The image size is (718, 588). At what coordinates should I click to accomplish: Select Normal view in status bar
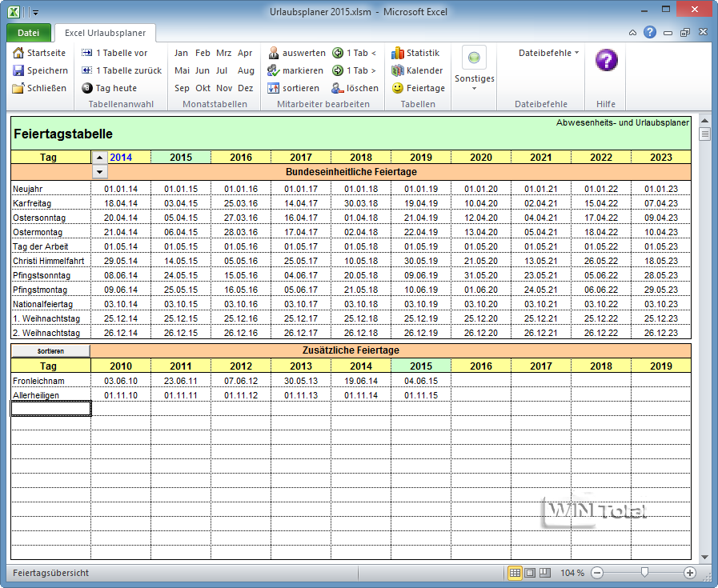pyautogui.click(x=515, y=573)
